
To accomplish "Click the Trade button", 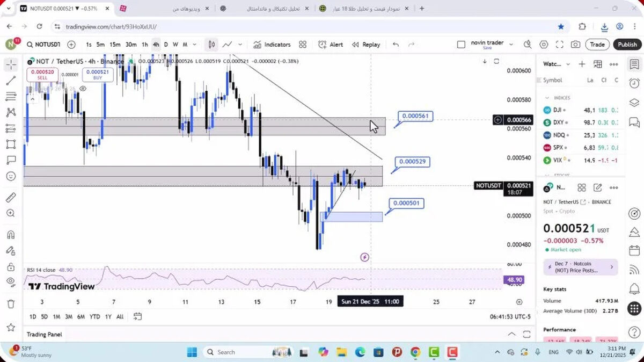I will (597, 45).
